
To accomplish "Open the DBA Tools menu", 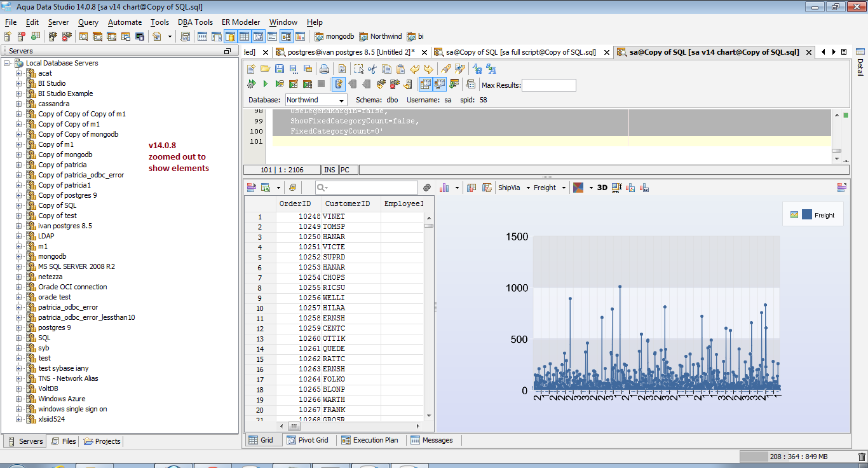I will click(195, 22).
